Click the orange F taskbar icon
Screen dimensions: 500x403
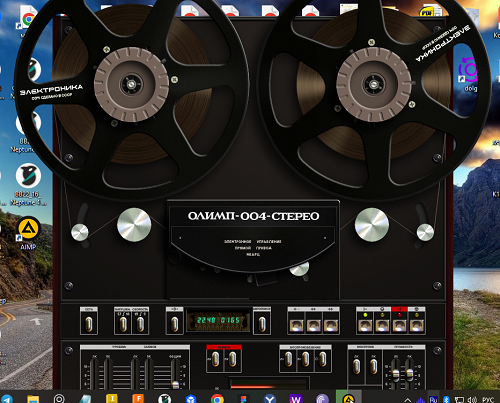[138, 399]
